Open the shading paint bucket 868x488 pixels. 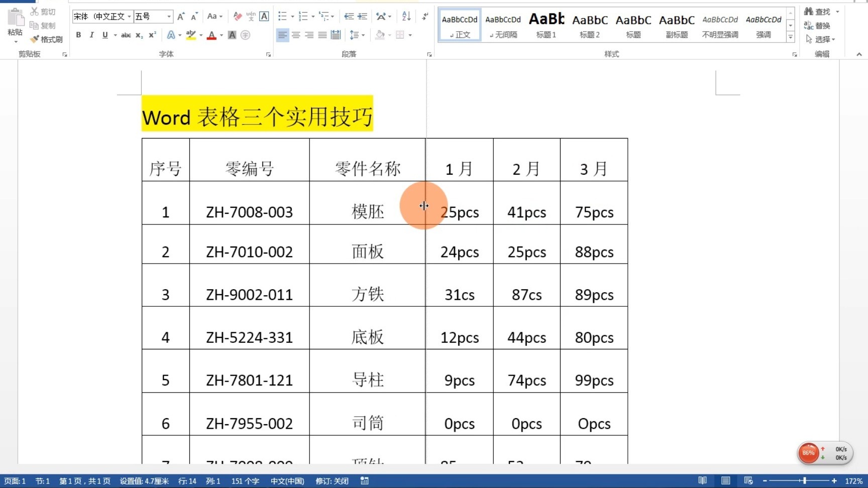point(380,35)
